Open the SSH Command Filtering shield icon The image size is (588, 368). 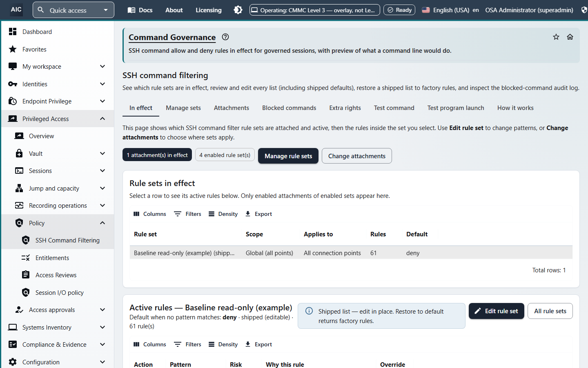(x=26, y=240)
